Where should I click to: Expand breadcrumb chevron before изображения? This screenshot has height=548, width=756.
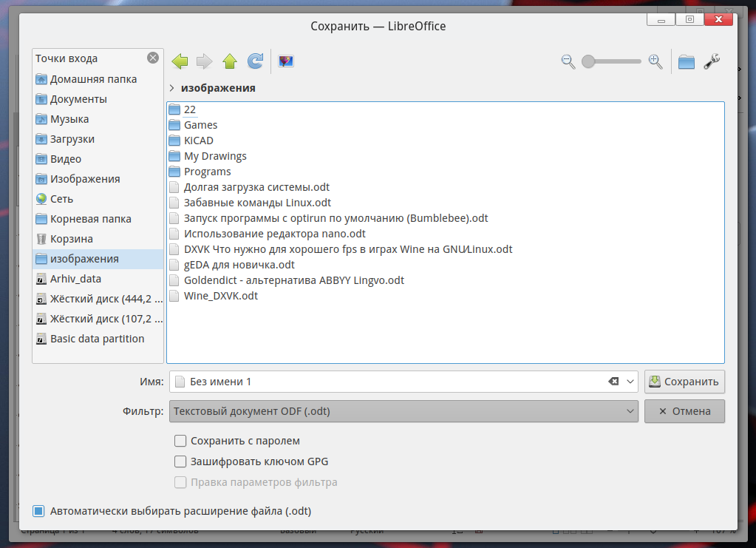[171, 88]
